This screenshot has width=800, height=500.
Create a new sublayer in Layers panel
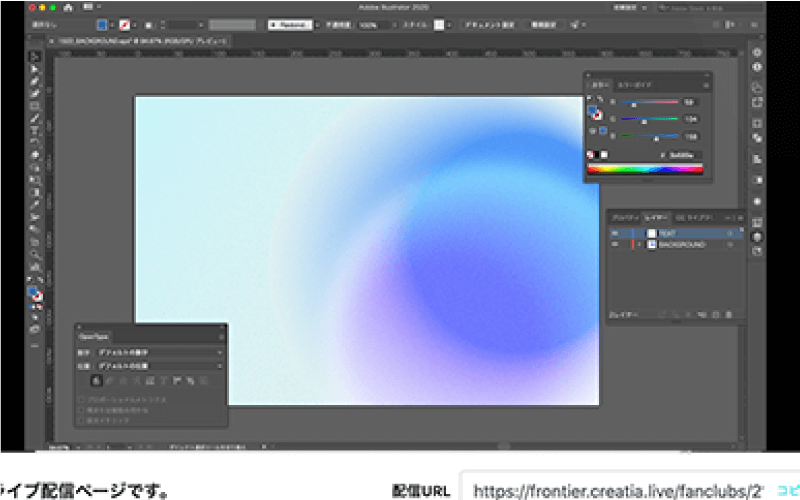pyautogui.click(x=702, y=315)
